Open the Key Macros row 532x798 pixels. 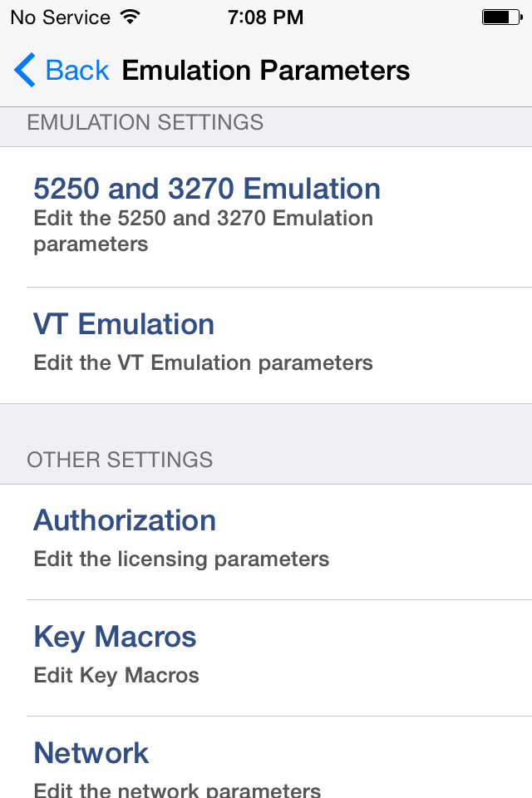click(115, 637)
